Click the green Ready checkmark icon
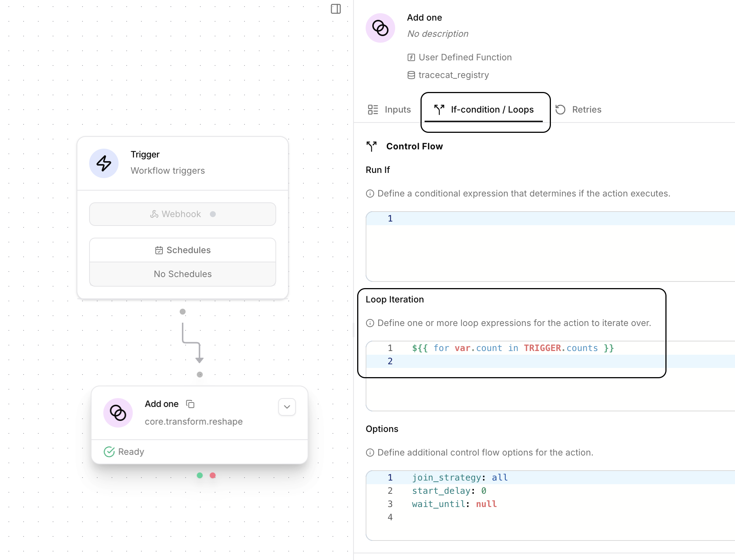Viewport: 735px width, 560px height. click(x=109, y=452)
